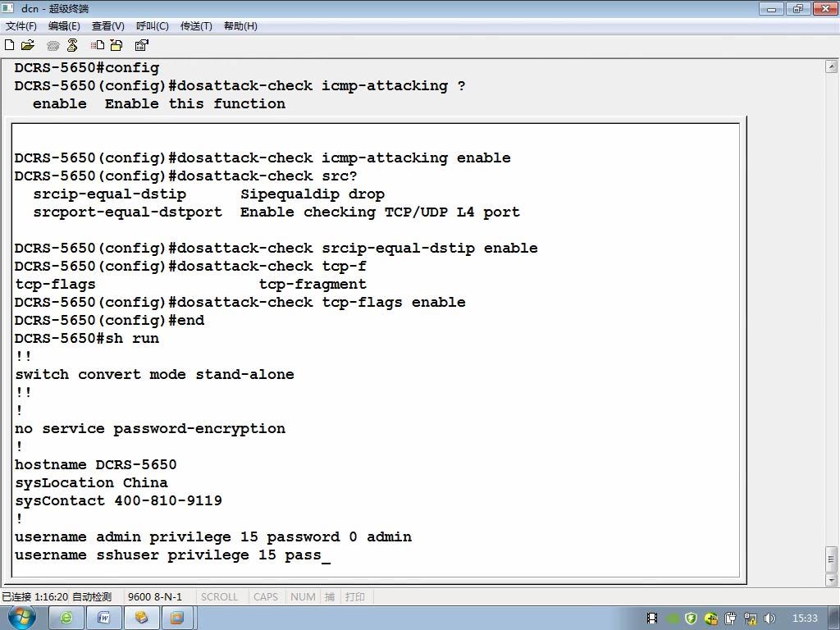The height and width of the screenshot is (630, 840).
Task: Click the 'dosattack-check tcp-f' command line
Action: (x=190, y=267)
